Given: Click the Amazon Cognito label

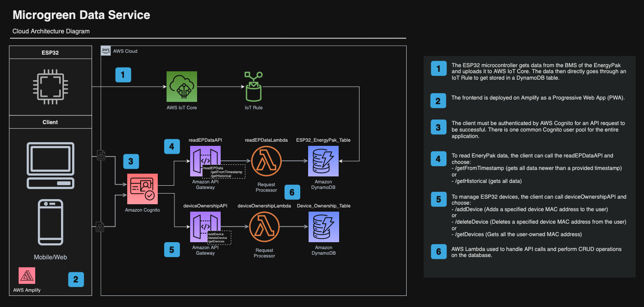Looking at the screenshot, I should click(142, 210).
